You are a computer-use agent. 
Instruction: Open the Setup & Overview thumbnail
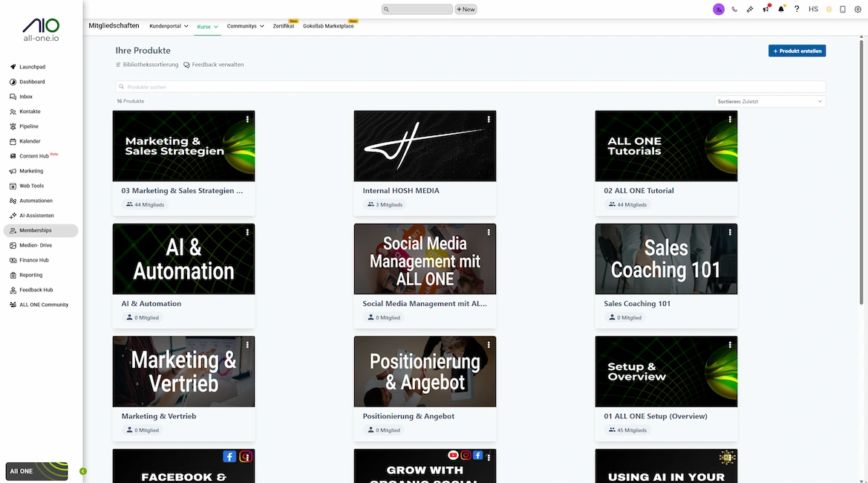(x=666, y=372)
